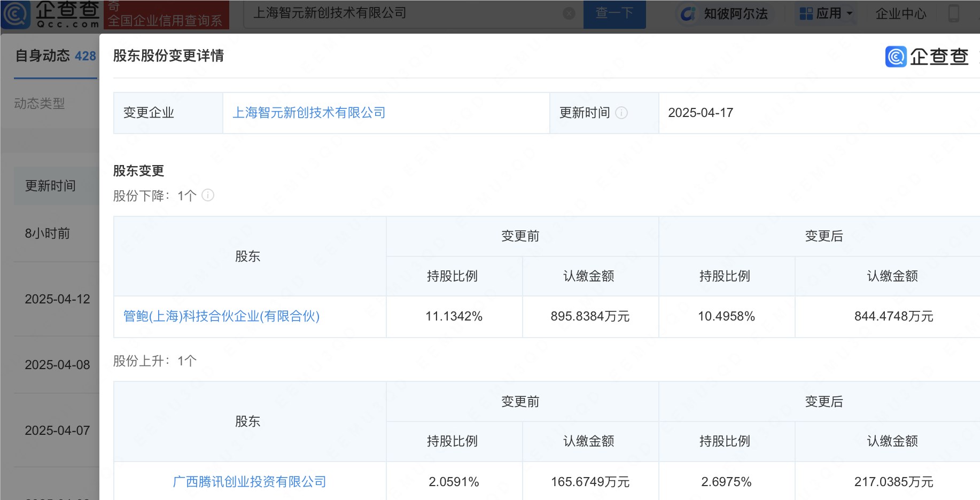The height and width of the screenshot is (500, 980).
Task: Open the 广西腾讯创业投资有限公司 shareholder link
Action: pos(249,481)
